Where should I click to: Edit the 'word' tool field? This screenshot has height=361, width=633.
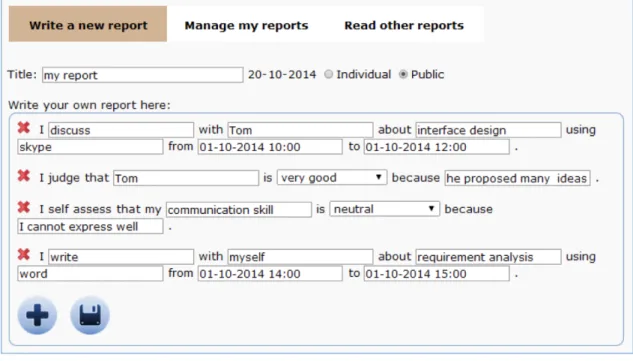pos(90,273)
